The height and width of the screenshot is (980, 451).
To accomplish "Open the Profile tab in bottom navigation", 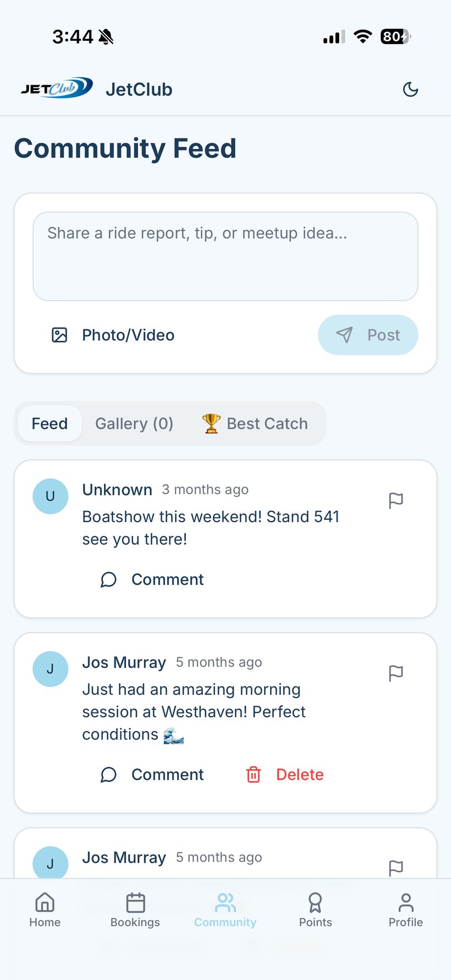I will coord(406,910).
